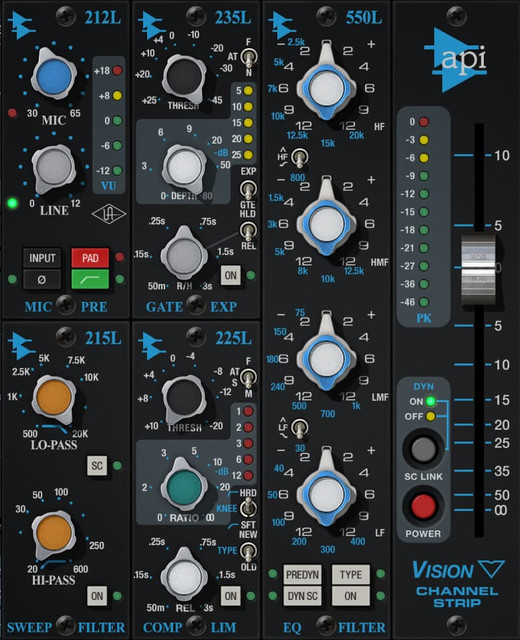
Task: Click the red POWER button
Action: click(x=423, y=506)
